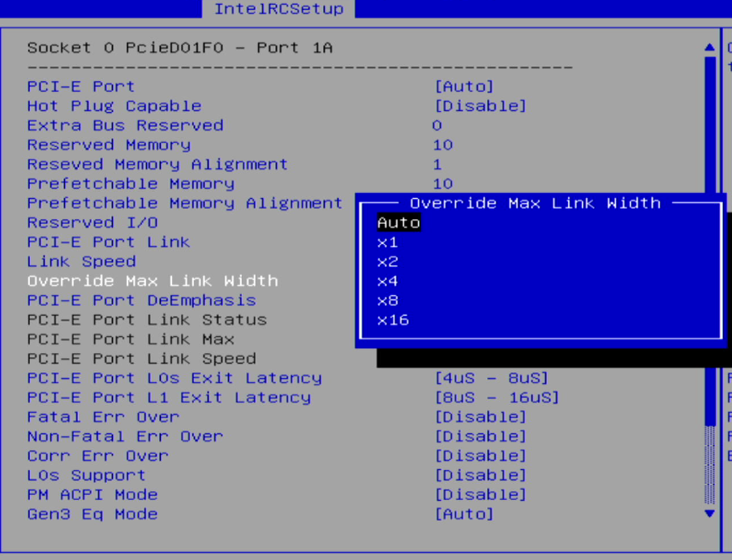Select highlighted Override Max Link Width label

click(153, 281)
